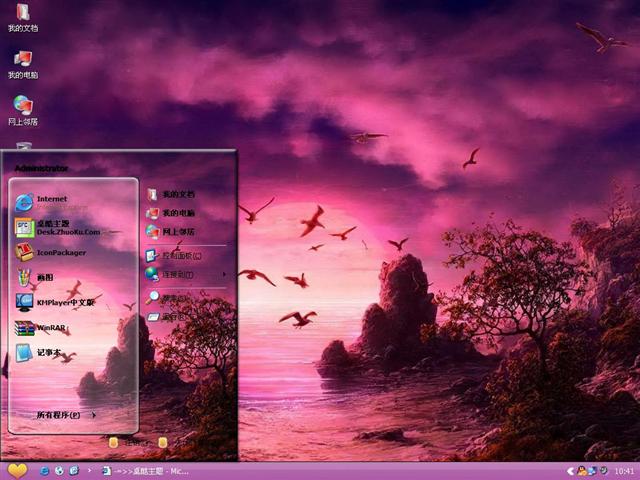Expand the 连接到(T) submenu
640x480 pixels.
(x=187, y=274)
